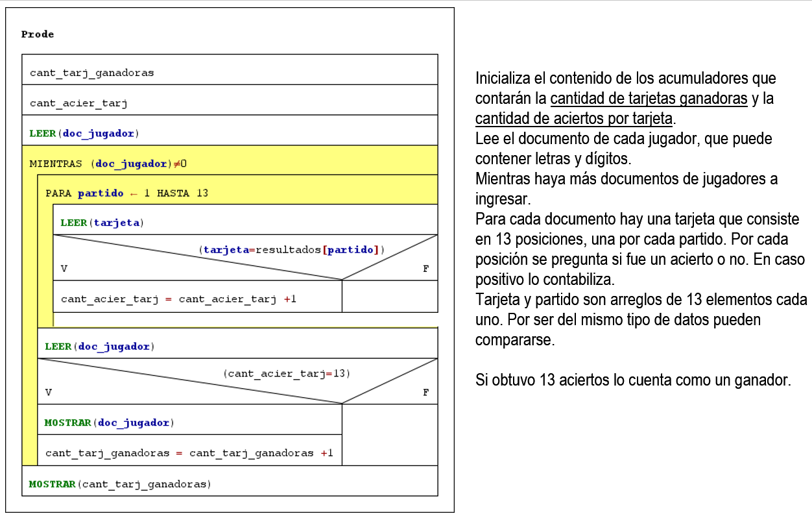Select the cant_acier_tarj initialization block
812x516 pixels.
coord(78,103)
